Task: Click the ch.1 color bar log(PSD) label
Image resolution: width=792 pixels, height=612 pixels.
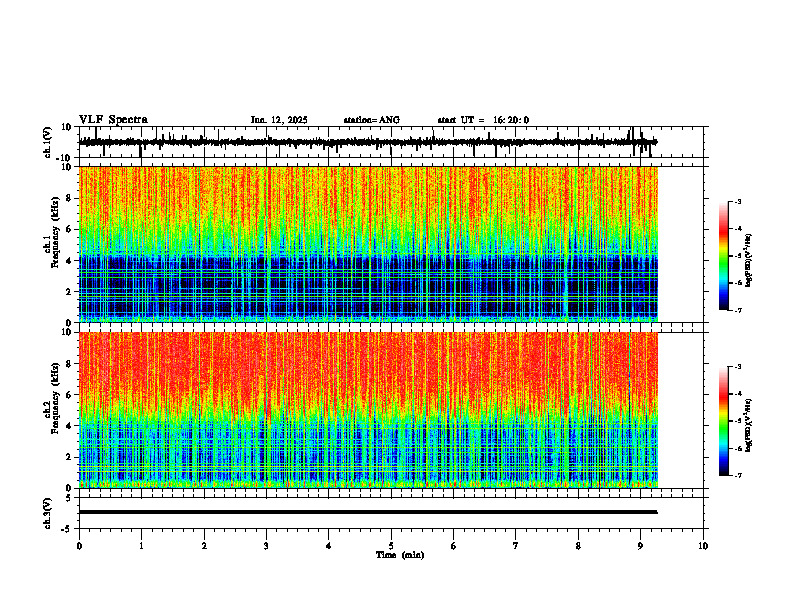Action: (749, 261)
